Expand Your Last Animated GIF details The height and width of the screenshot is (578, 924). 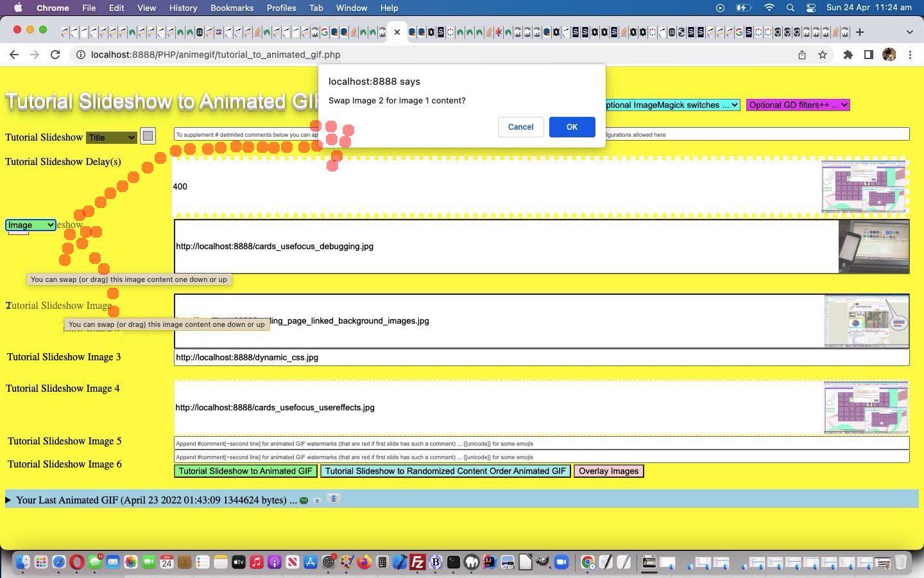[8, 500]
